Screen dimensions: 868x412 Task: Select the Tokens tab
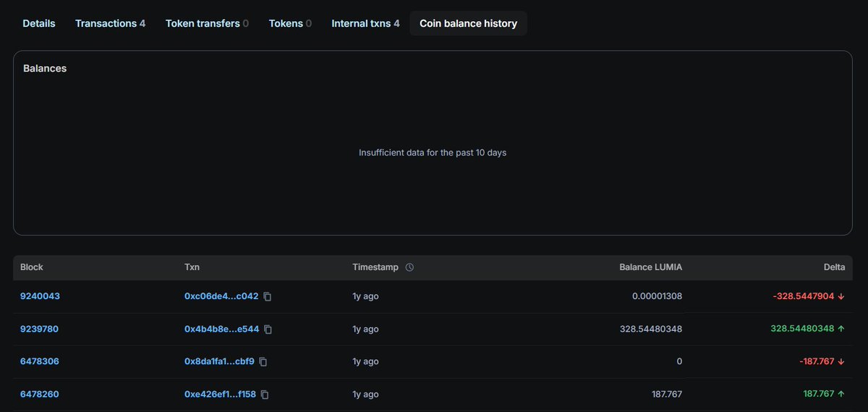[x=290, y=23]
